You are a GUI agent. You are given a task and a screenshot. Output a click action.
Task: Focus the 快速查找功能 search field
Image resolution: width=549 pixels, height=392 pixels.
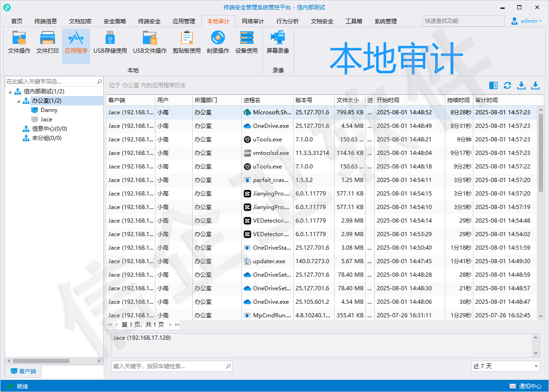tap(464, 21)
